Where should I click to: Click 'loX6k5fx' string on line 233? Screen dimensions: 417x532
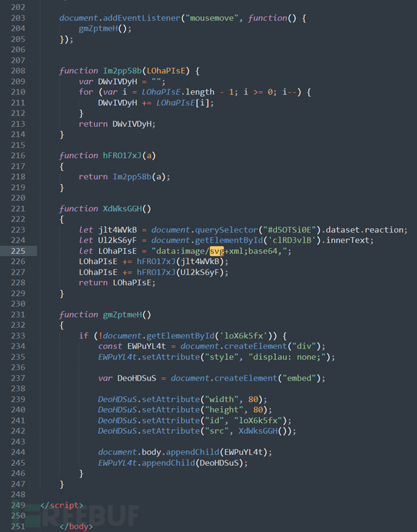243,335
